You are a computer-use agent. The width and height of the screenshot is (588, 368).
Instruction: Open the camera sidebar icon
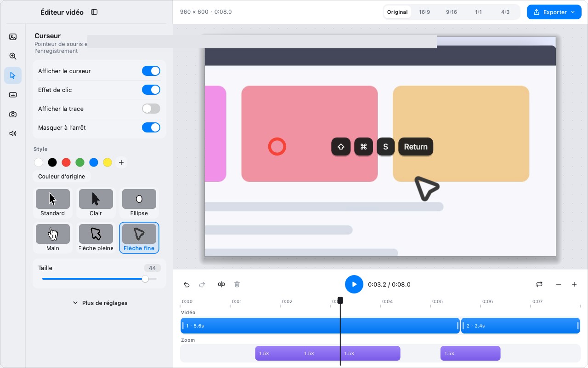13,114
